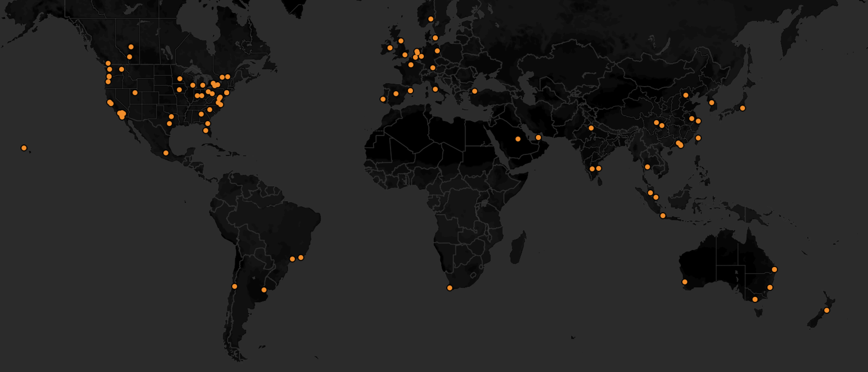Select the Buenos Aires marker in Argentina
868x372 pixels.
click(264, 290)
